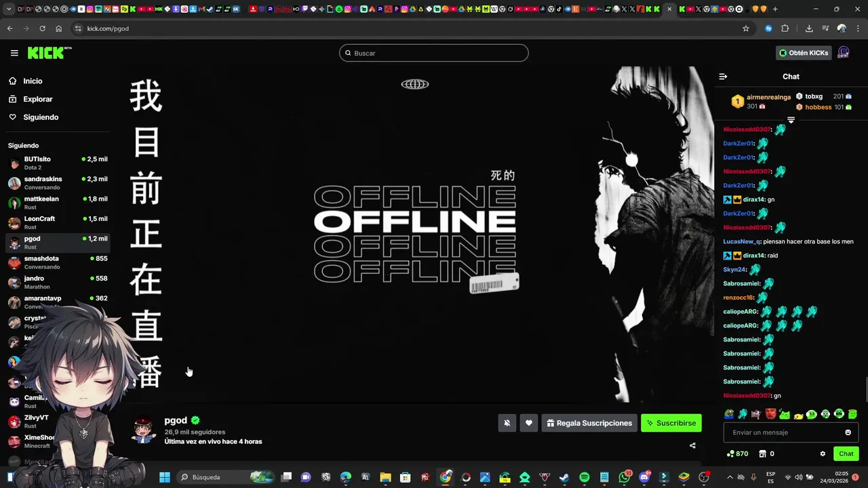868x488 pixels.
Task: Click Regala Suscripciones button
Action: pos(589,423)
